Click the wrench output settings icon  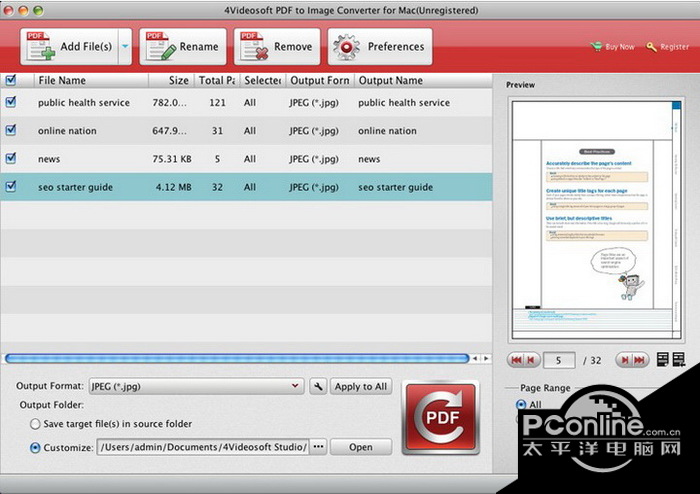318,386
